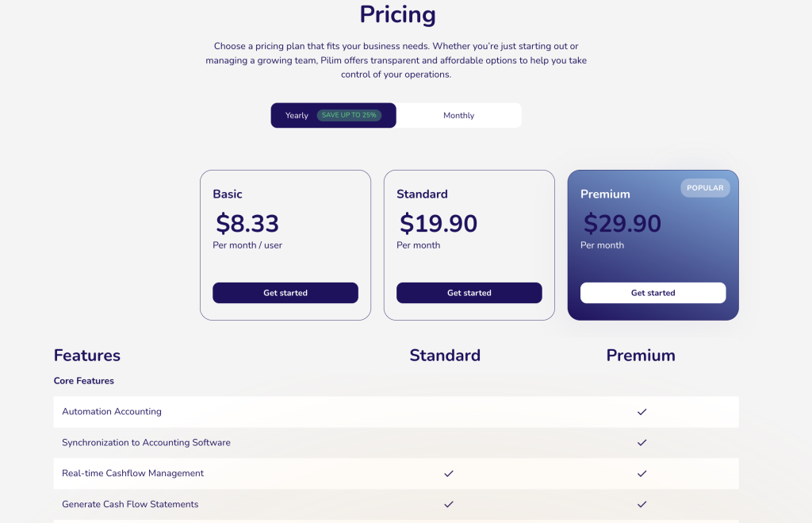Select the Basic plan card title
Image resolution: width=812 pixels, height=523 pixels.
click(x=228, y=194)
